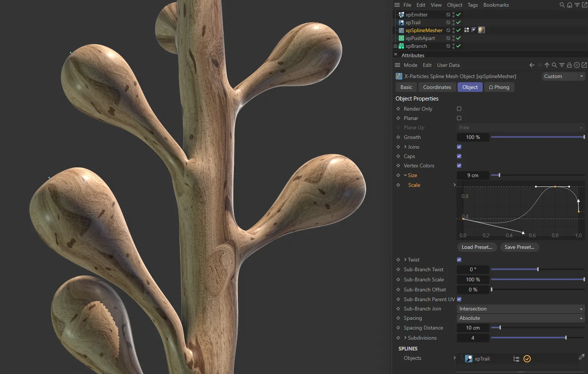Enable the Render Only checkbox
588x374 pixels.
coord(459,109)
